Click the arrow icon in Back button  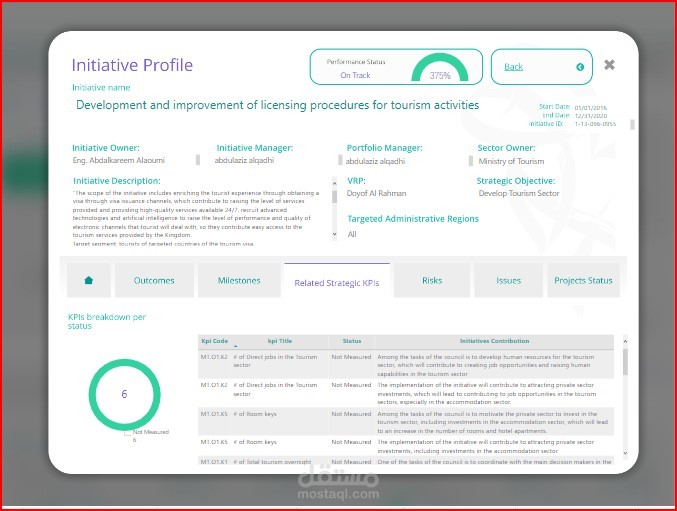pyautogui.click(x=580, y=67)
